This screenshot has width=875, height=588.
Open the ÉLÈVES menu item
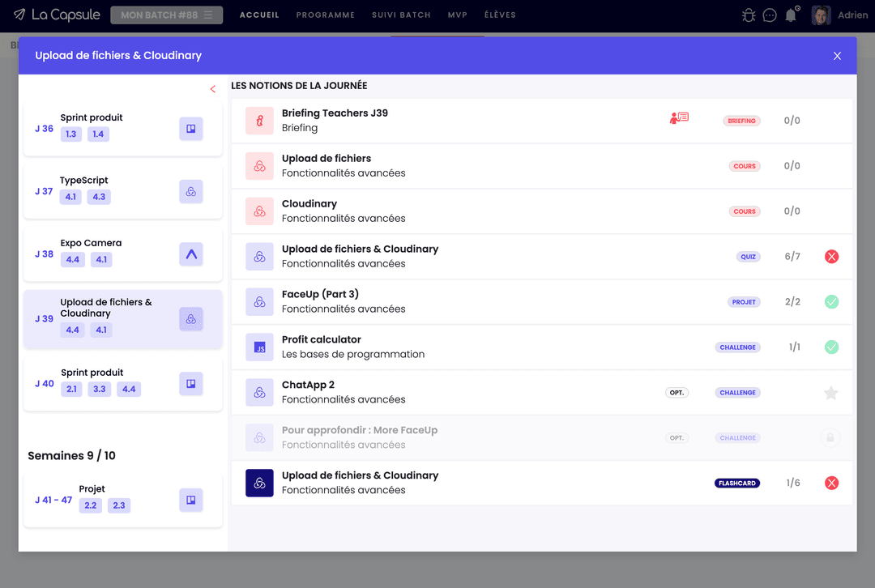point(500,15)
